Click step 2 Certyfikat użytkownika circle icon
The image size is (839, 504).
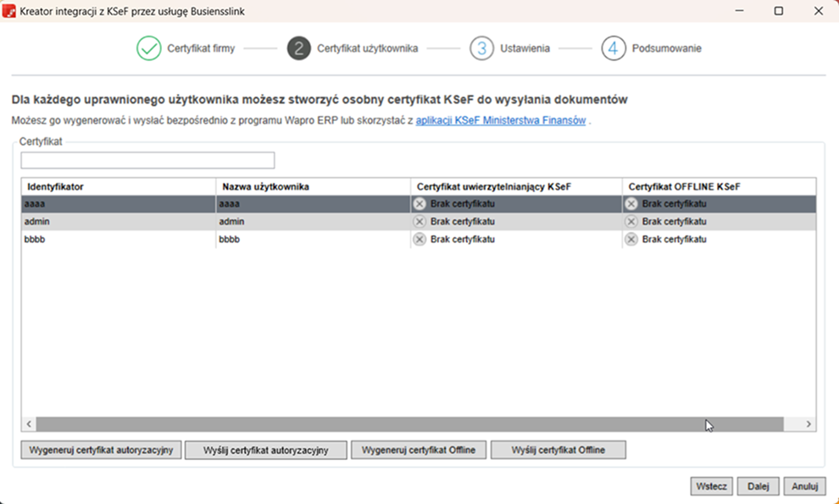(x=298, y=48)
